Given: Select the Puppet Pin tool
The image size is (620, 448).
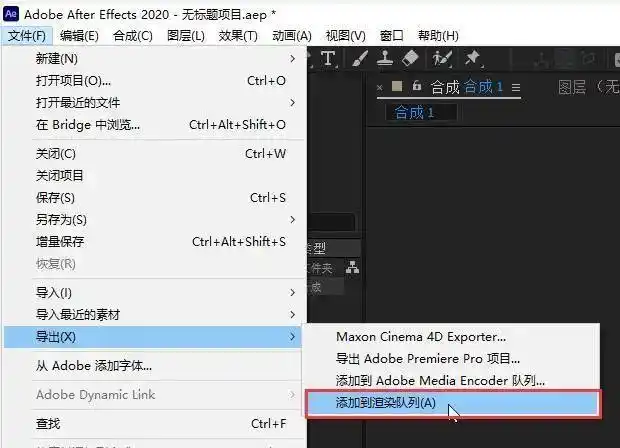Looking at the screenshot, I should click(x=471, y=59).
